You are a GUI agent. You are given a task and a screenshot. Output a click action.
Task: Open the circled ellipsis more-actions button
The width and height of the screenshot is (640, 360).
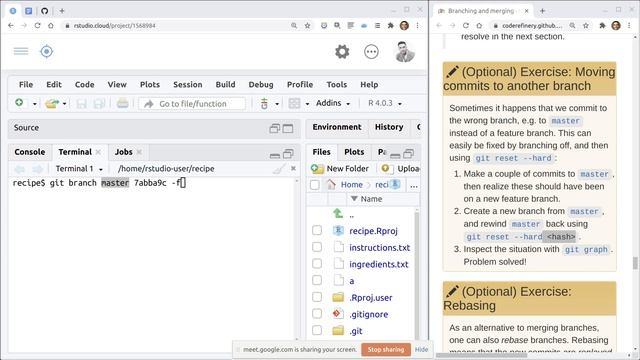371,52
